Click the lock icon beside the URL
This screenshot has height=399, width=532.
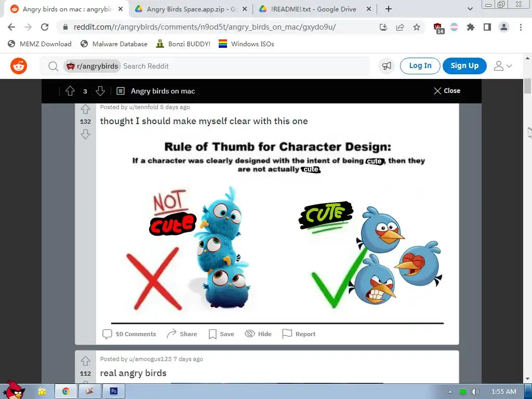tap(65, 27)
